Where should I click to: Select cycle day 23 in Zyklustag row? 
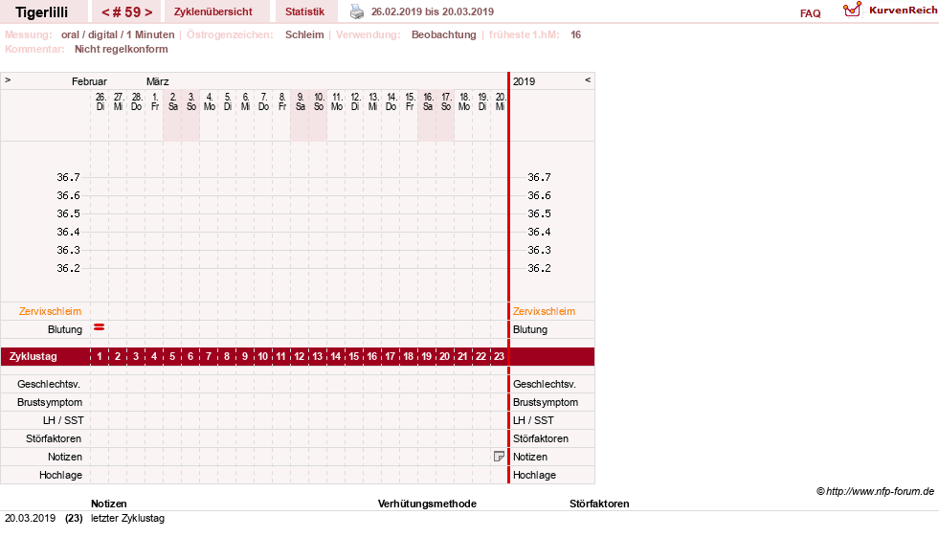point(499,356)
